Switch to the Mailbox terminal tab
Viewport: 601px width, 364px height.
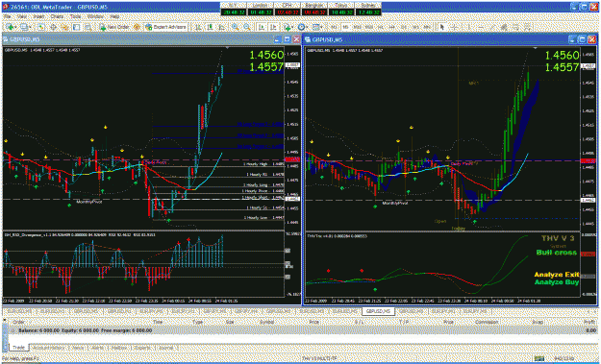(119, 348)
